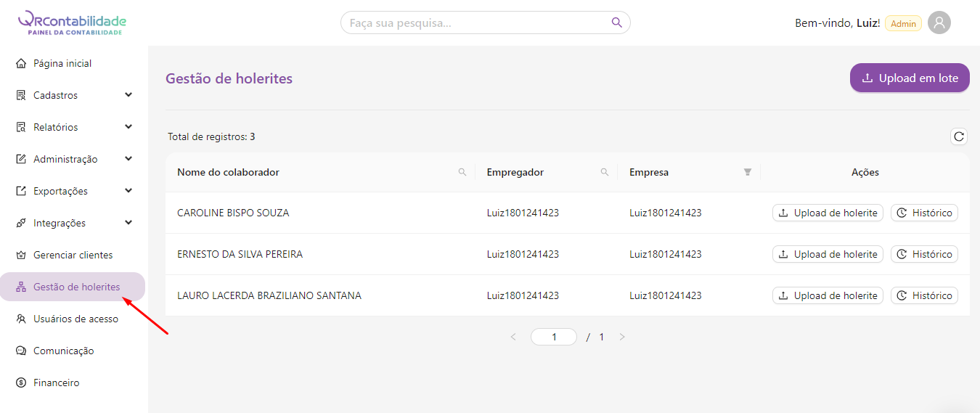
Task: Open the Empresa column filter icon
Action: [x=747, y=173]
